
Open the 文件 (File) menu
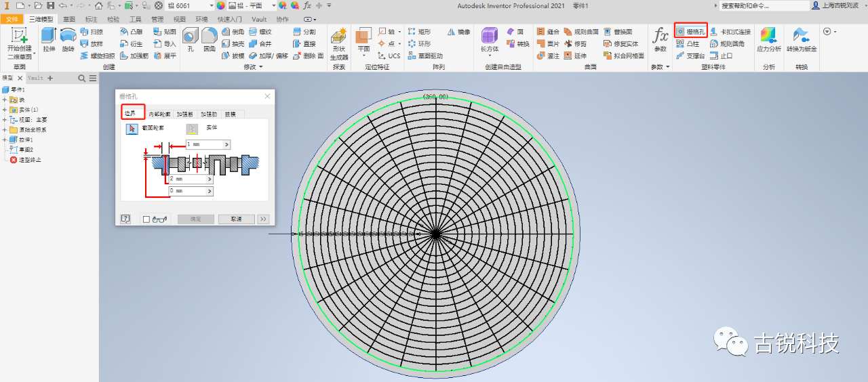pyautogui.click(x=14, y=19)
